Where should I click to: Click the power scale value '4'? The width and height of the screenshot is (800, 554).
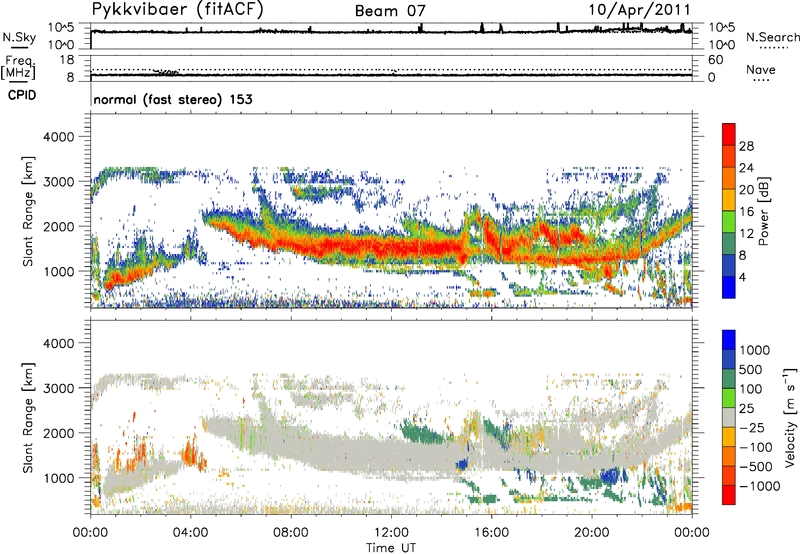click(743, 277)
